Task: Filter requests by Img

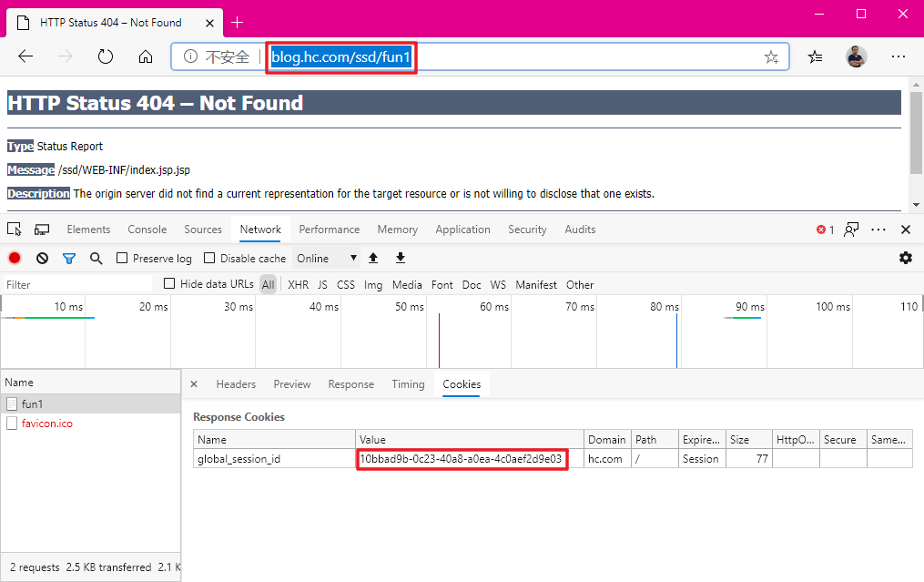Action: (x=373, y=285)
